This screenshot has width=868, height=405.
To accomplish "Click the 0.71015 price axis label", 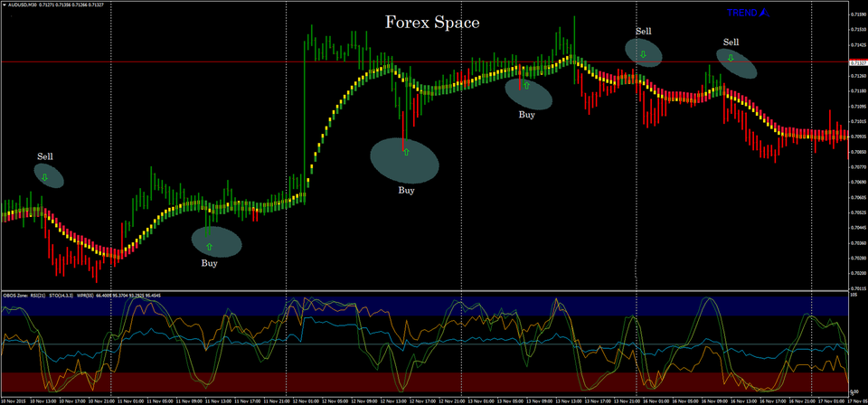I will (857, 121).
